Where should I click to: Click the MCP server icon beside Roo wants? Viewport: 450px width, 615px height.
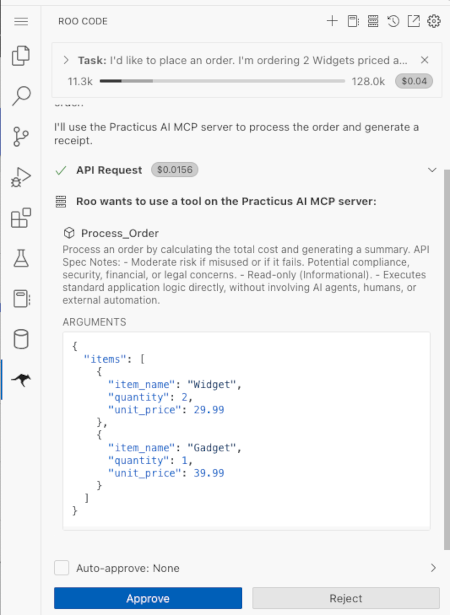[61, 202]
